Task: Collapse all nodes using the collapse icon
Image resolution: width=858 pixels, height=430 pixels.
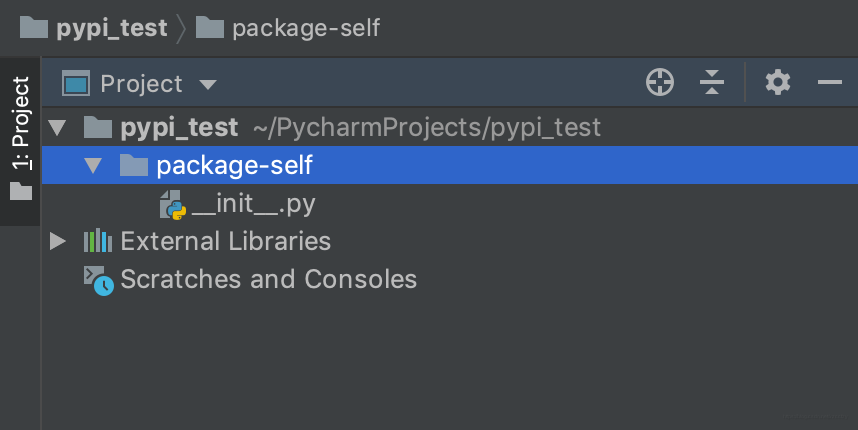Action: [x=712, y=83]
